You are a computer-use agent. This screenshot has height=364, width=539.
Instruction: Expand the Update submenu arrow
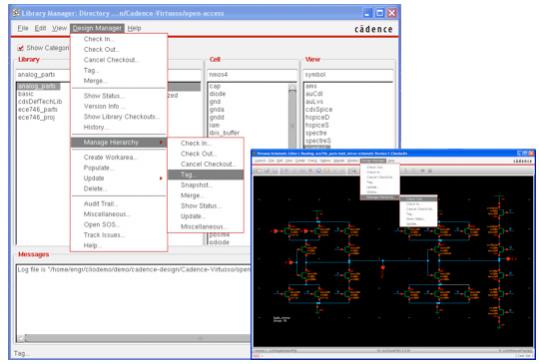161,178
